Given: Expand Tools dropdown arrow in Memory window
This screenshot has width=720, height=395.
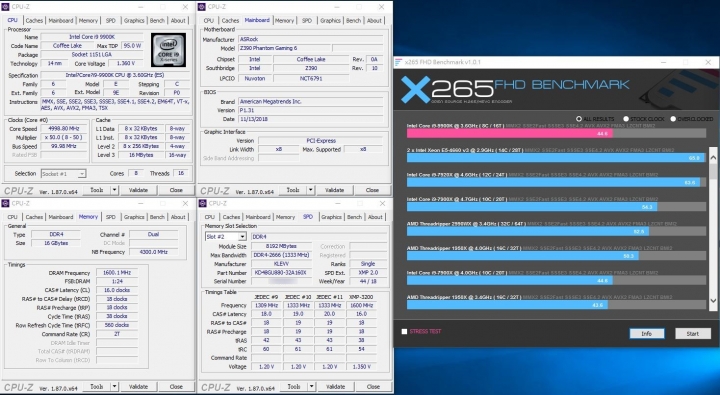Looking at the screenshot, I should click(x=114, y=386).
